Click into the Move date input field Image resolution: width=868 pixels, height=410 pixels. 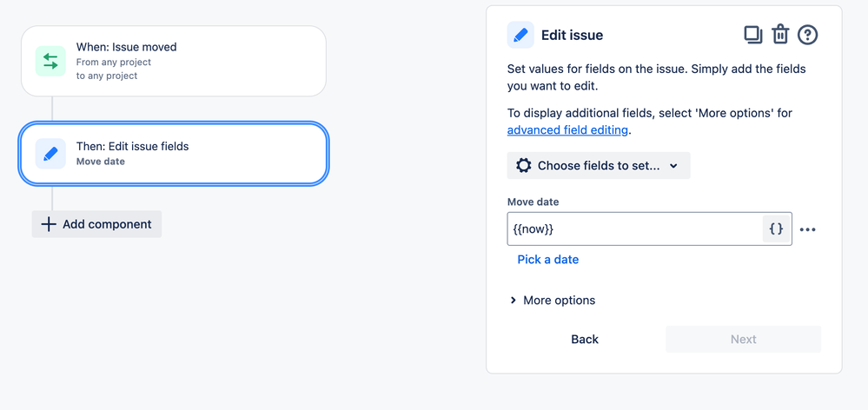pyautogui.click(x=634, y=229)
